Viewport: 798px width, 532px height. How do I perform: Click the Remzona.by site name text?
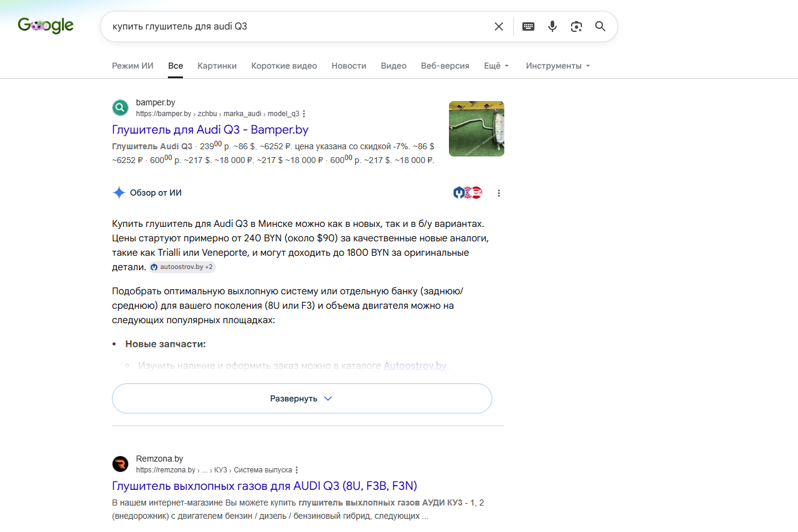(x=159, y=459)
